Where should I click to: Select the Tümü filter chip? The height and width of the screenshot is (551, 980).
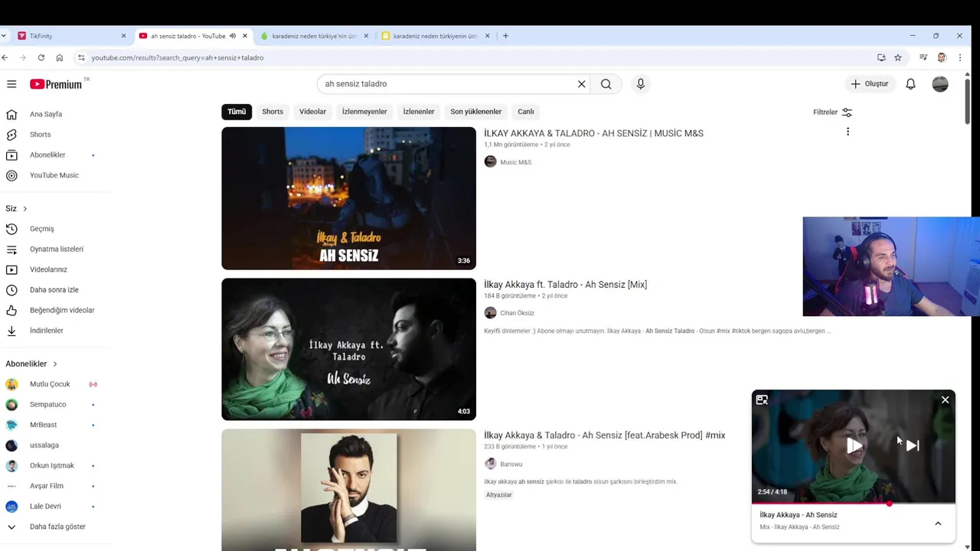point(237,112)
